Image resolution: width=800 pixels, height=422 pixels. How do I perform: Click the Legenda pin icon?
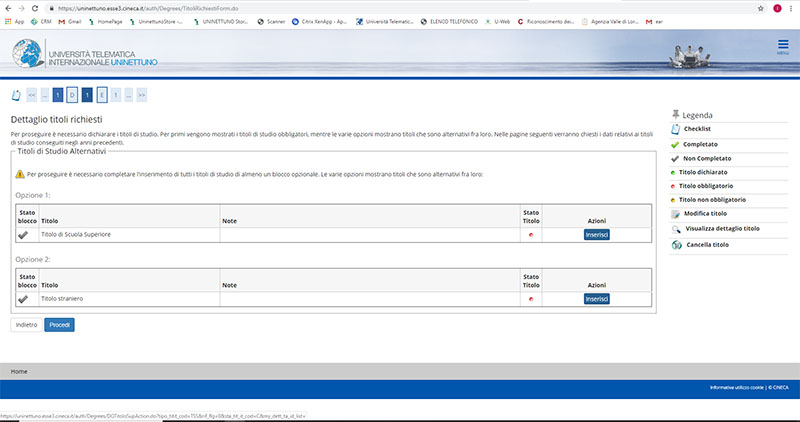point(677,115)
